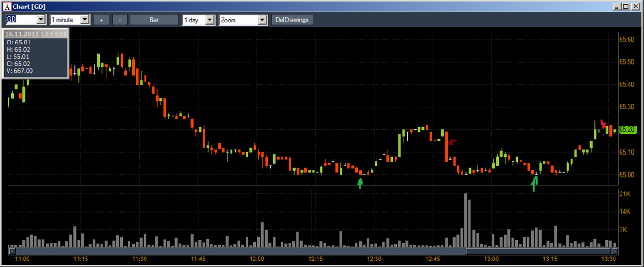Click the green buy arrow near 12:26

360,183
